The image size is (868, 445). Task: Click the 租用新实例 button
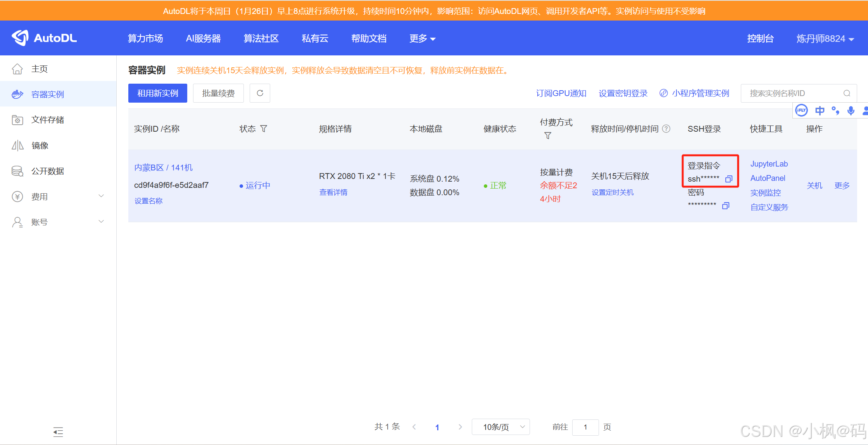(157, 93)
